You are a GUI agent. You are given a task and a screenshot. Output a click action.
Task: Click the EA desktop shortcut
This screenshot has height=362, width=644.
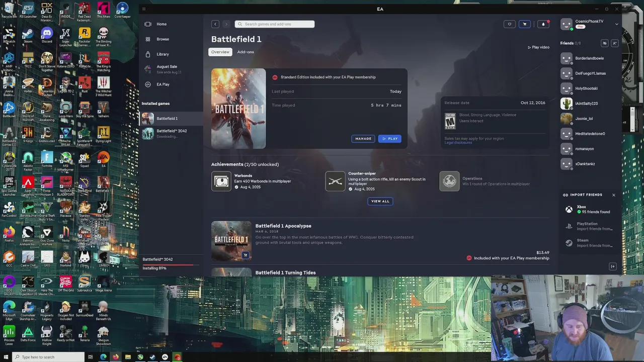[x=103, y=160]
